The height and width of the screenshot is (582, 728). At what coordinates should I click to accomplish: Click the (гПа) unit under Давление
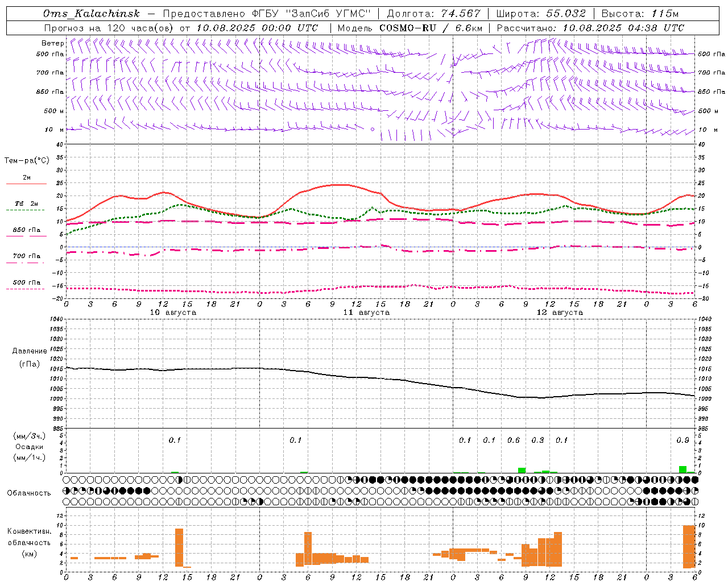(30, 364)
